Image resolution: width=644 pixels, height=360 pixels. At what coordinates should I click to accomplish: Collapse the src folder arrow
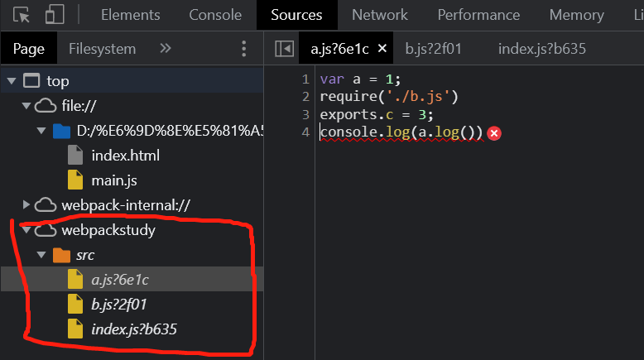[x=41, y=255]
